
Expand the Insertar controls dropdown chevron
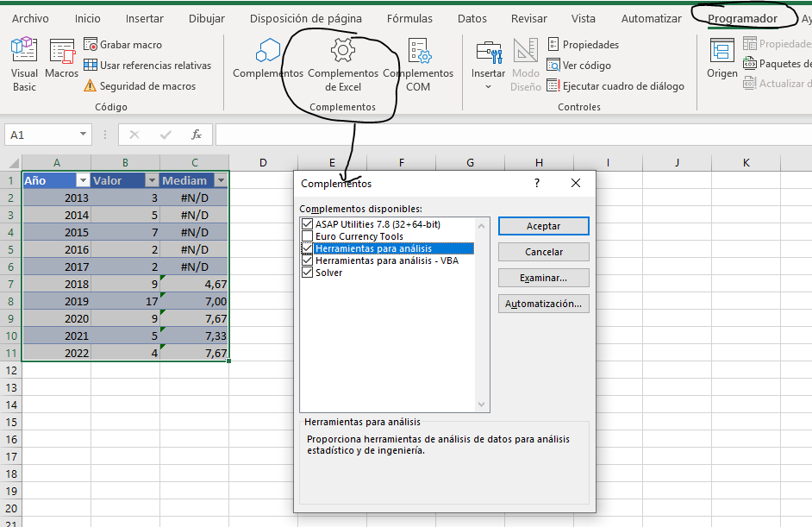point(488,87)
